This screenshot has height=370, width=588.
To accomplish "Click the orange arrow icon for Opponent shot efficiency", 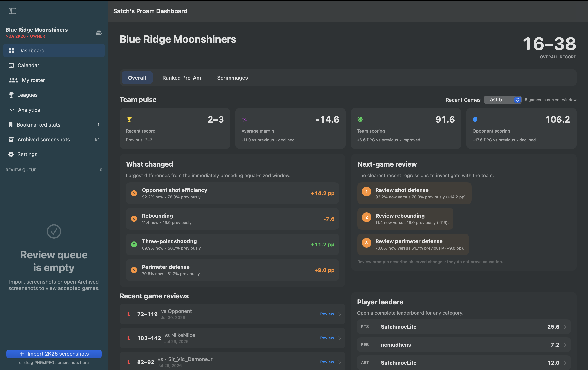I will click(134, 193).
